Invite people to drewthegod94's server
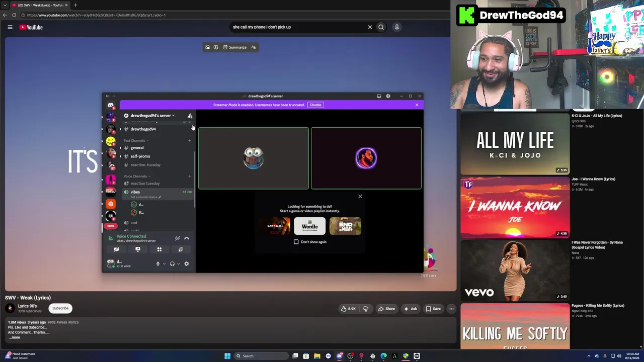 190,116
